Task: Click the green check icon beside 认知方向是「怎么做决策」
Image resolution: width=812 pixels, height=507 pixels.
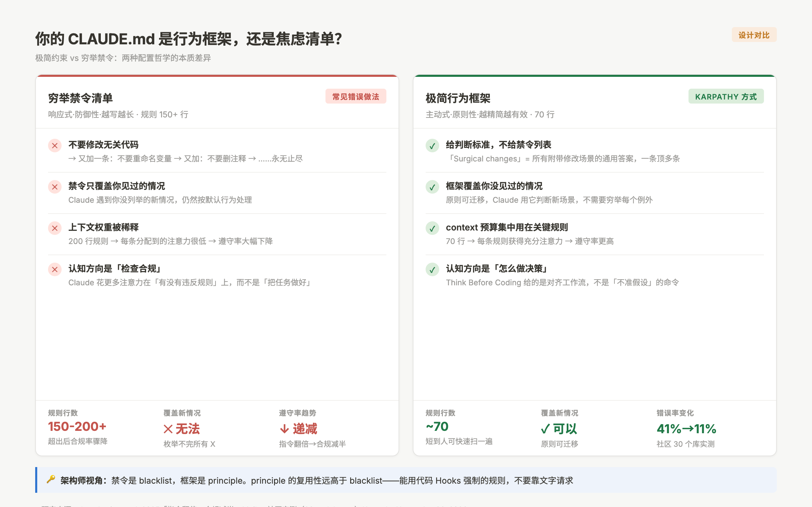Action: 432,270
